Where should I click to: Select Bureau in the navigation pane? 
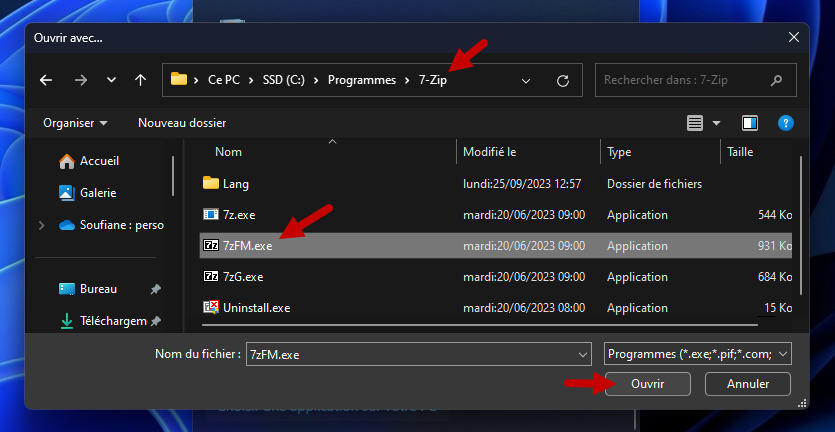99,289
